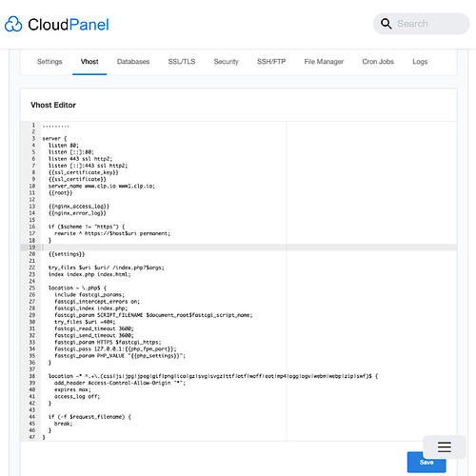The height and width of the screenshot is (476, 476).
Task: Click the 'try_files $uri $uri/' line 22
Action: point(107,268)
